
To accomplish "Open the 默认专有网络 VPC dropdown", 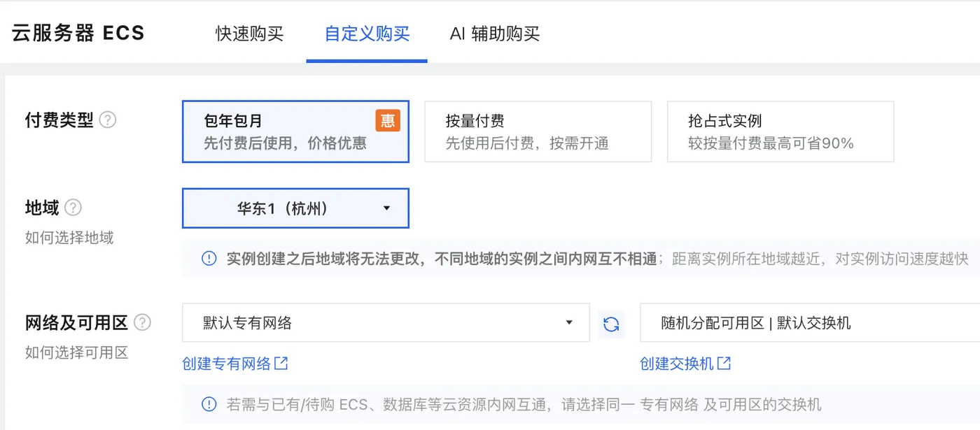I will 386,323.
